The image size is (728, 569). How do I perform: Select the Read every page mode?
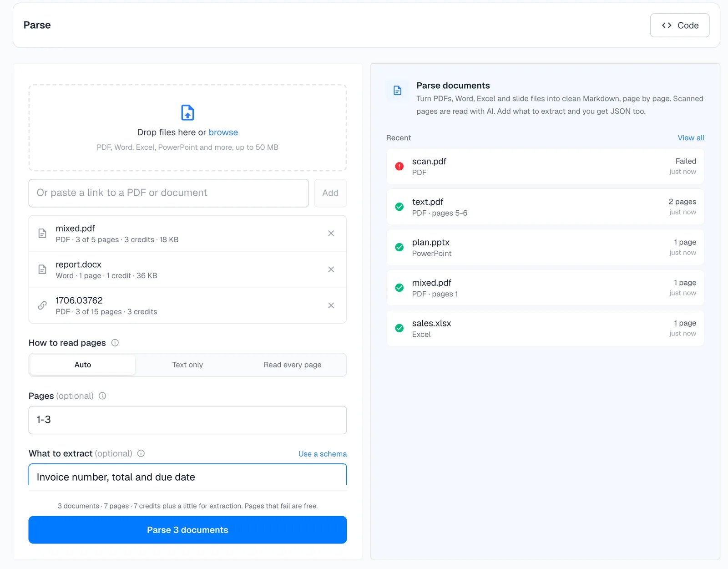coord(293,365)
